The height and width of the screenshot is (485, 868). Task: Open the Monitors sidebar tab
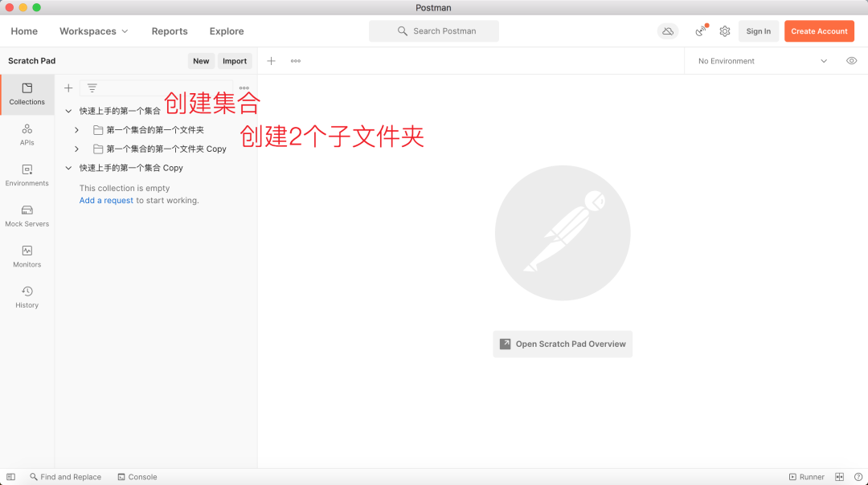point(27,257)
